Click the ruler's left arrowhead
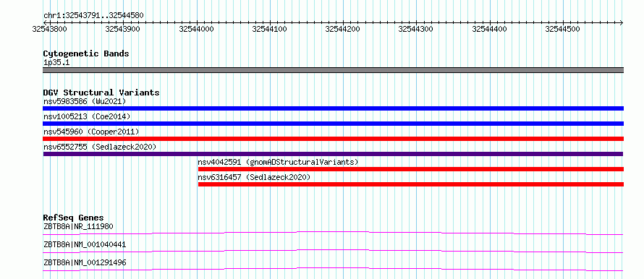Image resolution: width=644 pixels, height=279 pixels. tap(45, 22)
